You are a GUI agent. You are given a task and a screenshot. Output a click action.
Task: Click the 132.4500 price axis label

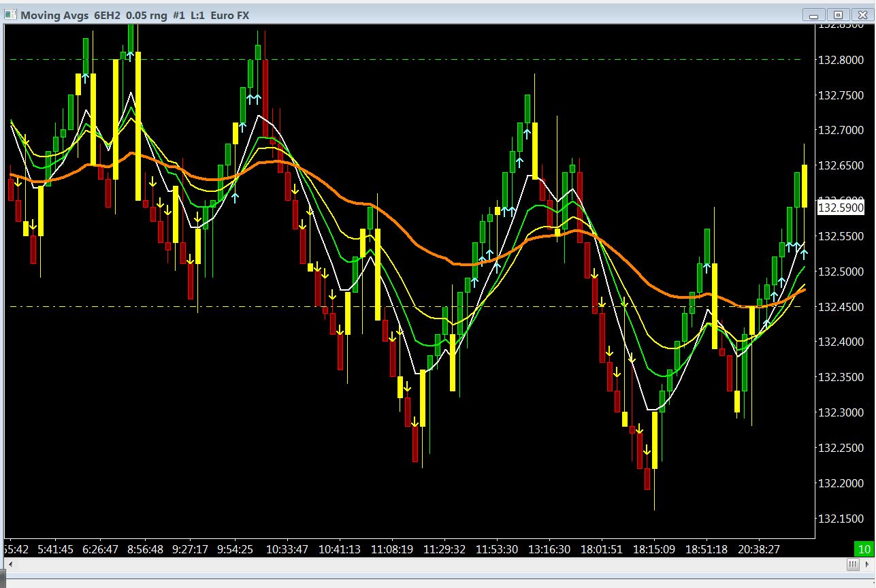point(841,307)
